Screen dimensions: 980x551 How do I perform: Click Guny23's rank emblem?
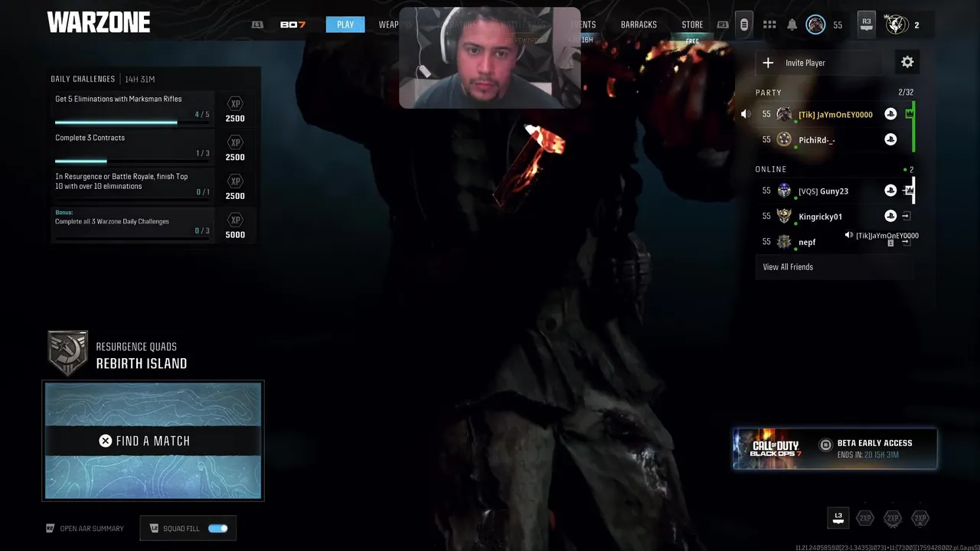[x=784, y=191]
